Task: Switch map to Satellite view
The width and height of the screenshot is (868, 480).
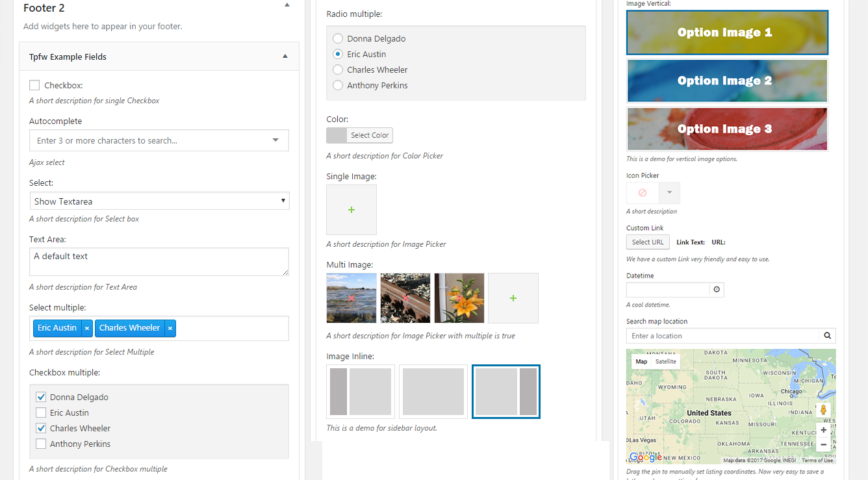Action: [666, 361]
